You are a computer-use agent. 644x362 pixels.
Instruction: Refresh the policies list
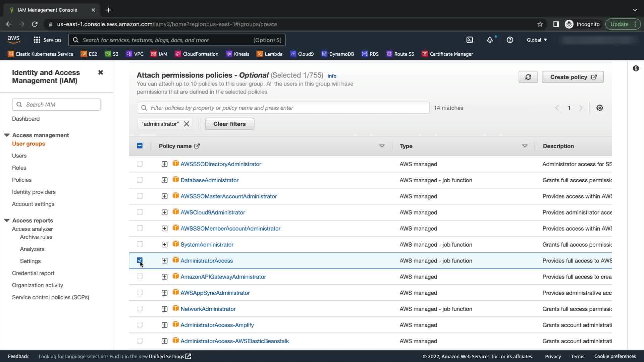tap(528, 77)
